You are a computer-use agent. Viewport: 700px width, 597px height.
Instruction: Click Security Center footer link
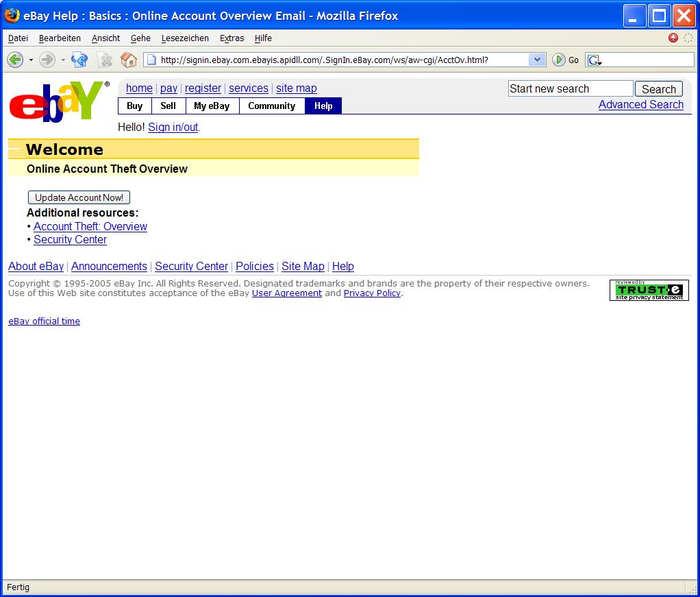point(192,267)
